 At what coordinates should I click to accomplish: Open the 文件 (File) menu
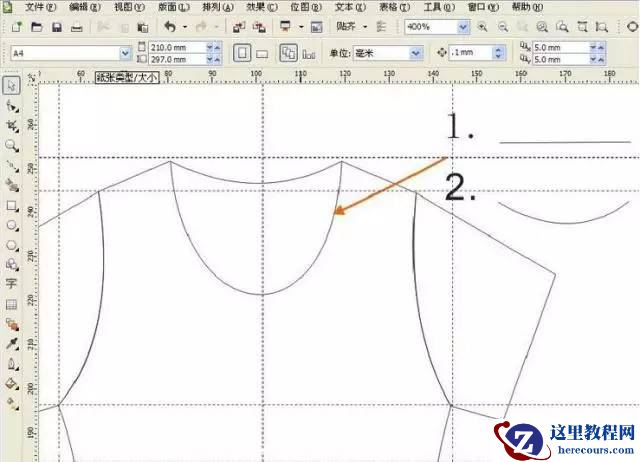40,7
